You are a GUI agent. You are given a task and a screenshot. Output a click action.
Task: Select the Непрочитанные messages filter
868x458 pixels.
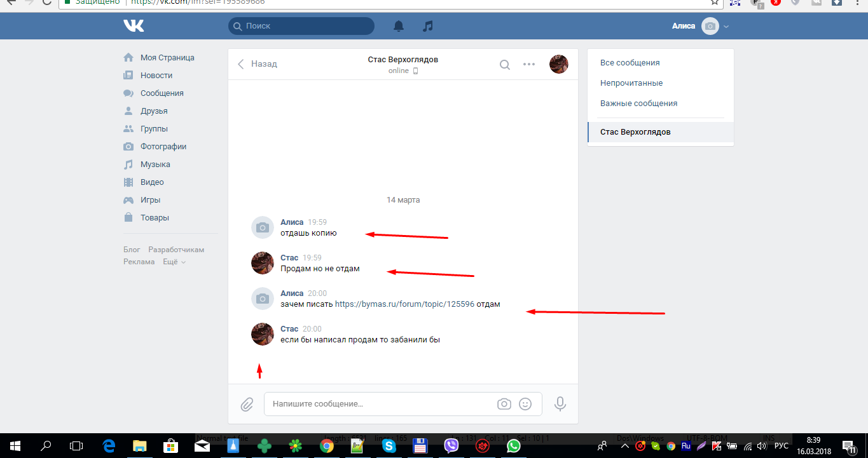631,83
